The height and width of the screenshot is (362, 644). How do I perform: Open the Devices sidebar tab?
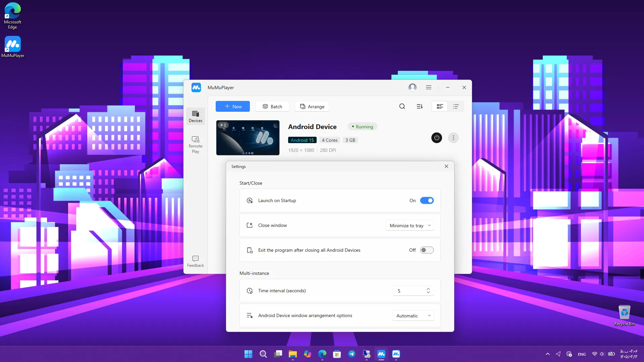tap(196, 116)
